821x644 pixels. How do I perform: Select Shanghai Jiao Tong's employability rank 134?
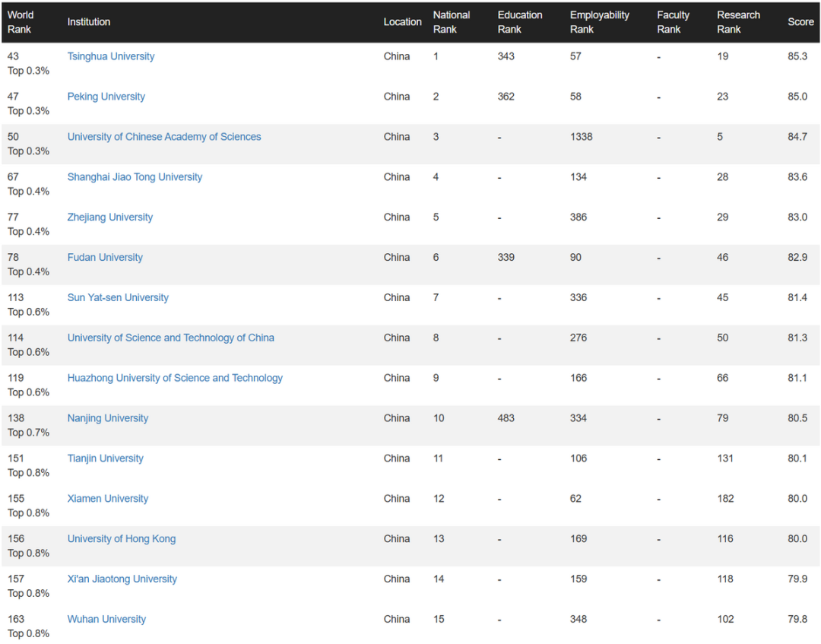click(x=579, y=177)
